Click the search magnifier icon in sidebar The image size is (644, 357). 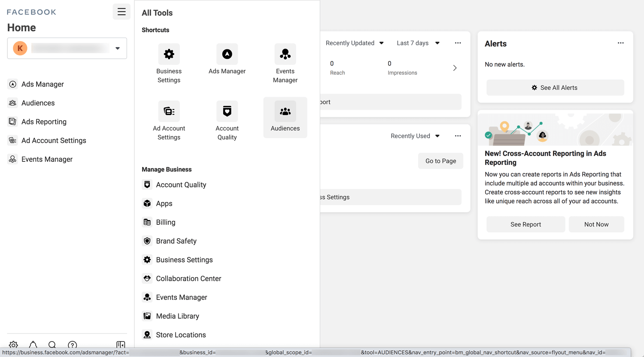(52, 345)
